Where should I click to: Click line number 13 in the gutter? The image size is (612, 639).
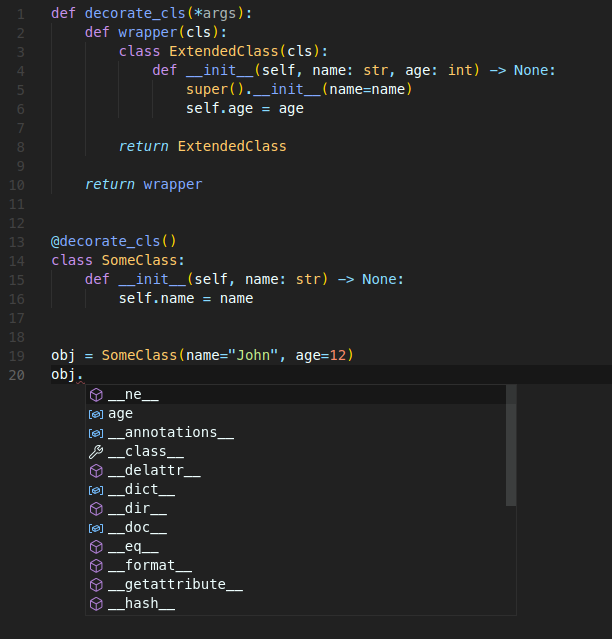17,242
